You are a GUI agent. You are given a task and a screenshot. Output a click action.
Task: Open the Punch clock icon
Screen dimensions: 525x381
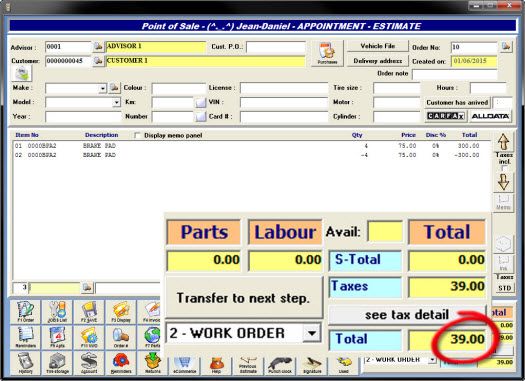point(280,366)
